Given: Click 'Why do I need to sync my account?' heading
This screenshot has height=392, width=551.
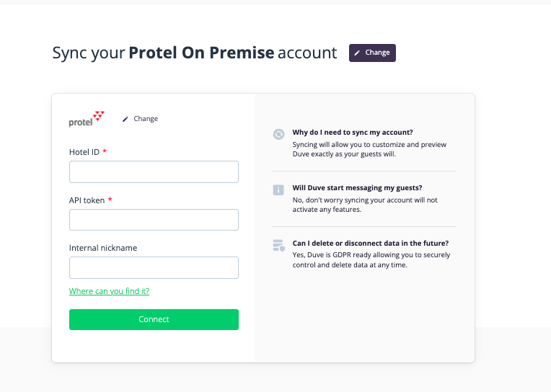Looking at the screenshot, I should coord(353,133).
